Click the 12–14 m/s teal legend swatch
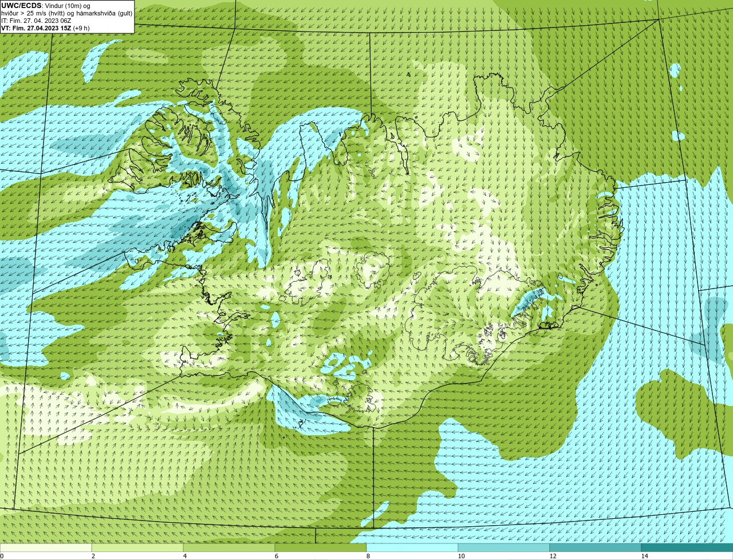Viewport: 733px width, 560px height. pos(596,548)
